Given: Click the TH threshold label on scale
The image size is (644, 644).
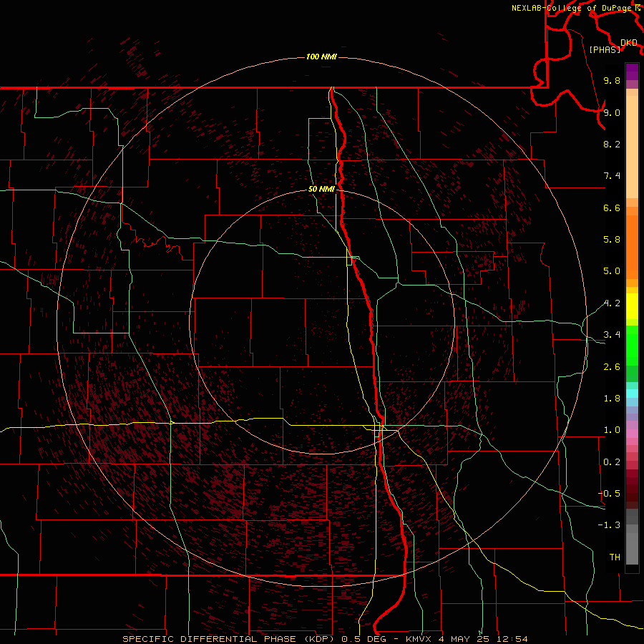Looking at the screenshot, I should (x=615, y=557).
